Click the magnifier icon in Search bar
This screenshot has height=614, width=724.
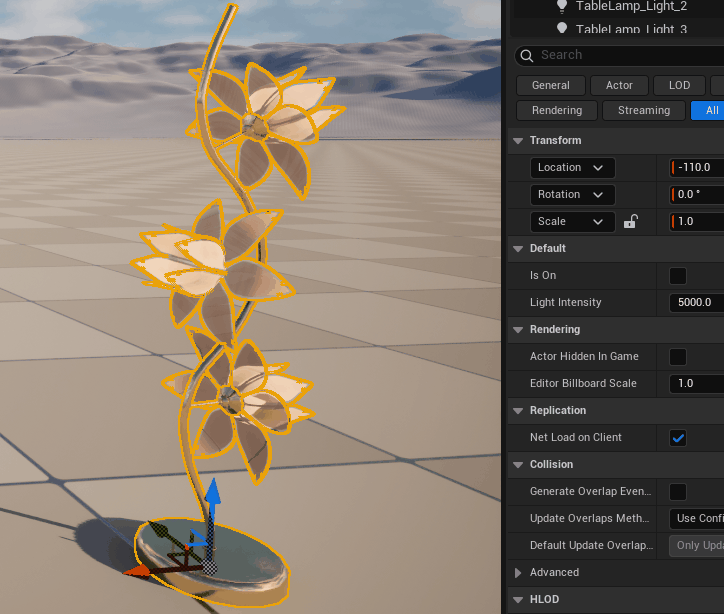point(527,56)
